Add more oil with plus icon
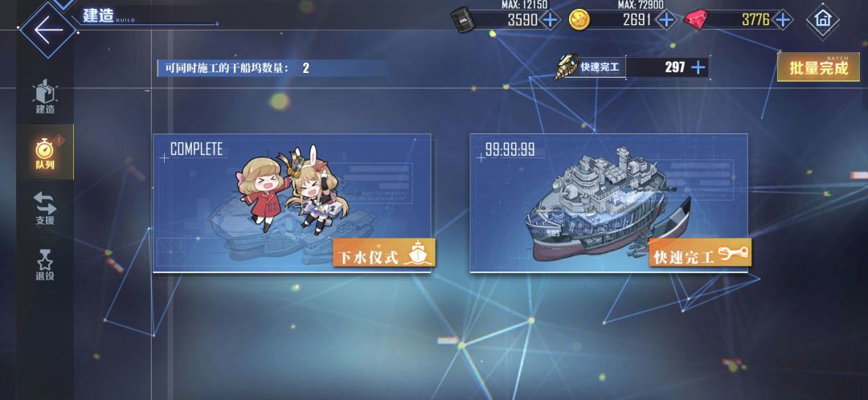This screenshot has width=868, height=400. click(x=550, y=20)
